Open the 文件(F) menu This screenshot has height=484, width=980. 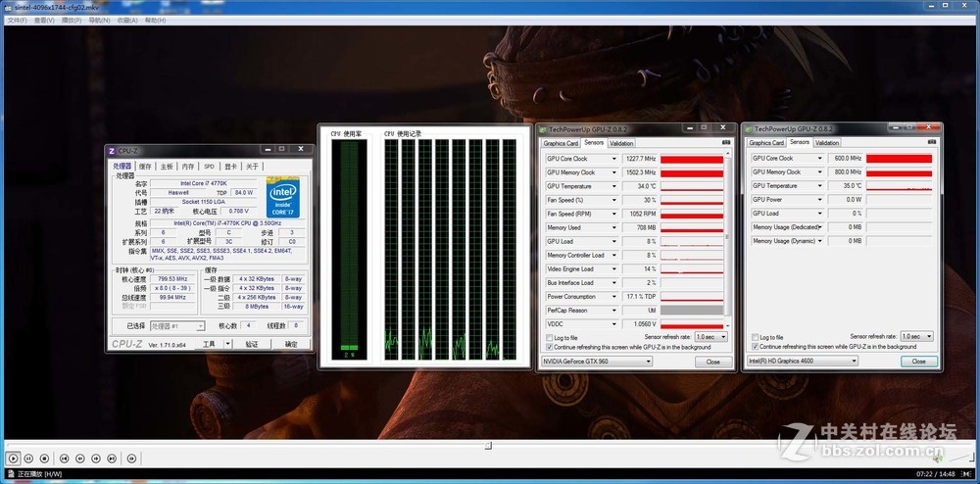coord(17,20)
